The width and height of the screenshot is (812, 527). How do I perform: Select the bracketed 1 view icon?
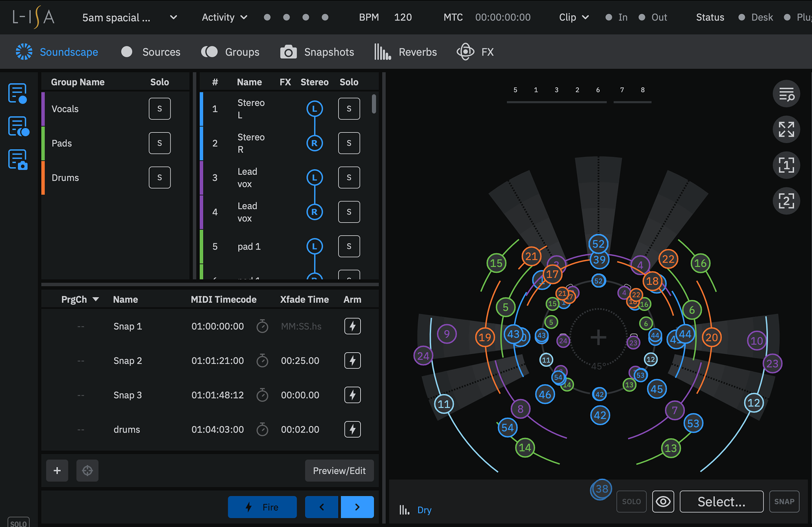(x=786, y=165)
